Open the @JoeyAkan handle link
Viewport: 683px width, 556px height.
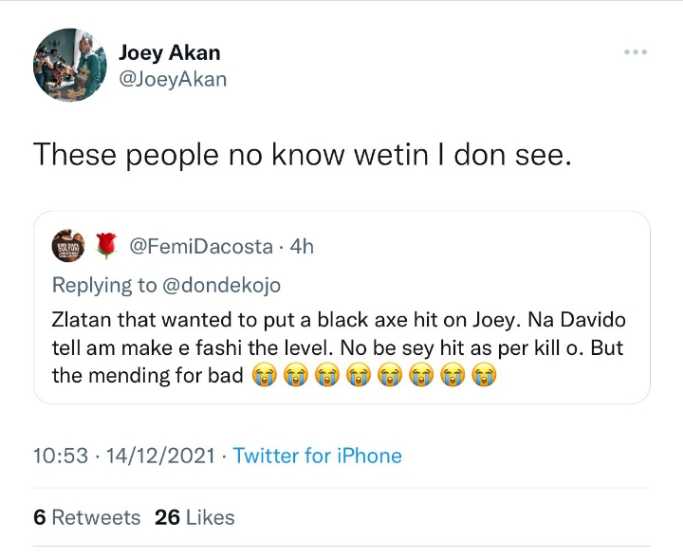172,79
